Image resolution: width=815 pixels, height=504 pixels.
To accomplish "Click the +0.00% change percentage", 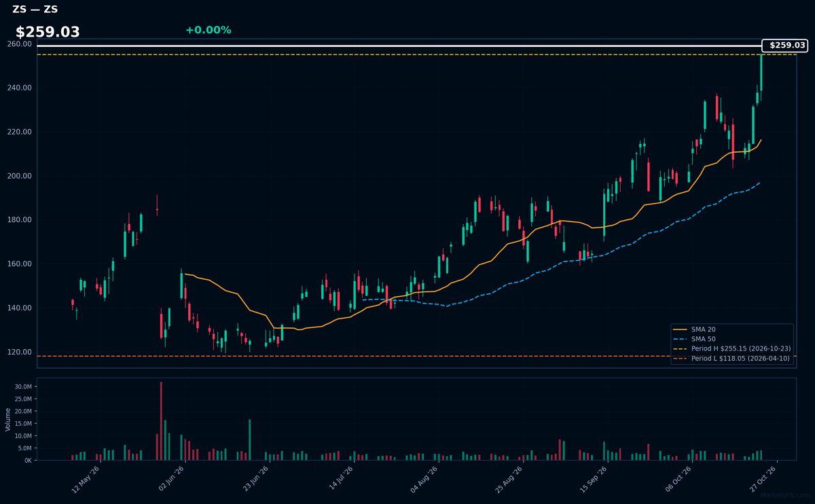I will point(208,30).
